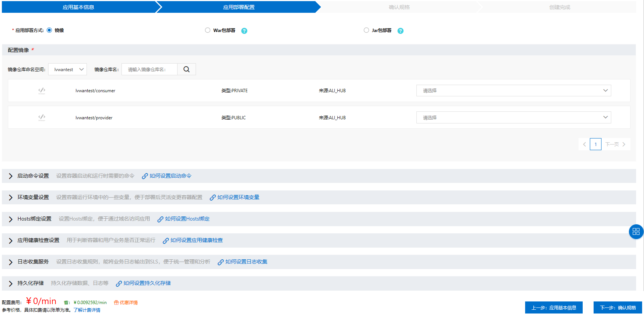Click the search magnifier icon for image repository

(187, 69)
